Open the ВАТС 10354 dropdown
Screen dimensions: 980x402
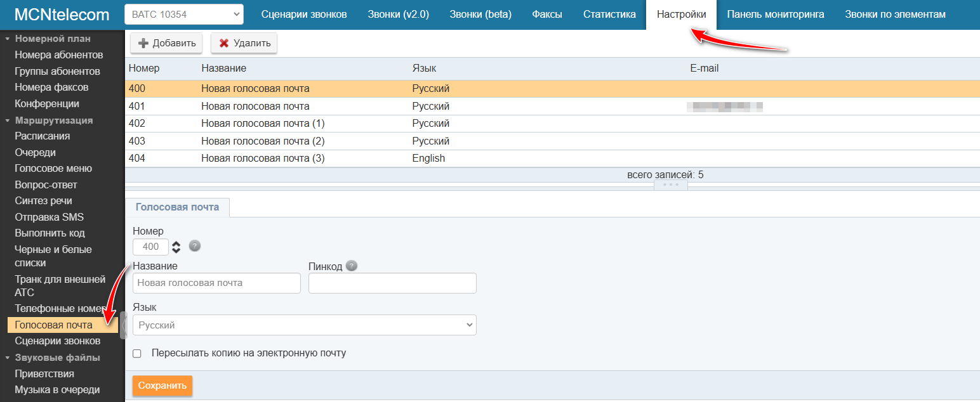coord(184,14)
